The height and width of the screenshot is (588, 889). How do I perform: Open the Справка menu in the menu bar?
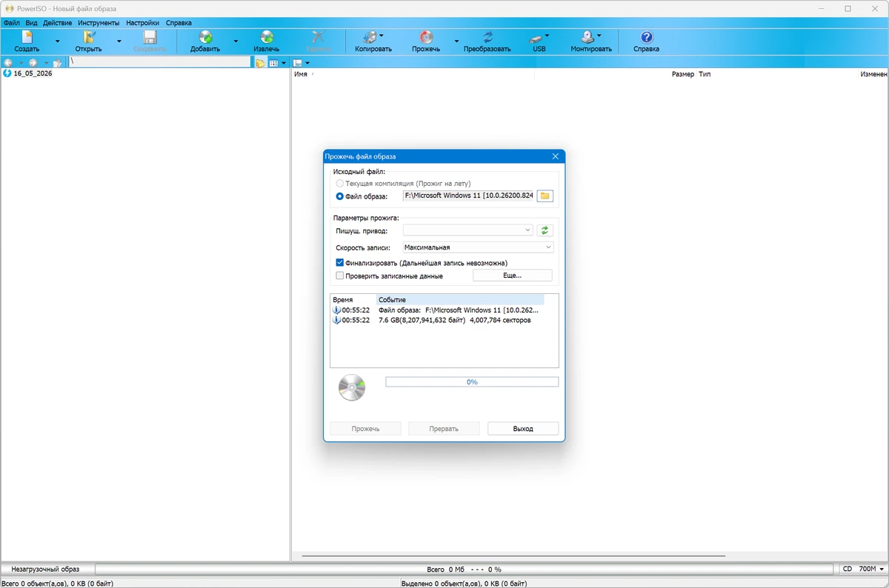[179, 23]
